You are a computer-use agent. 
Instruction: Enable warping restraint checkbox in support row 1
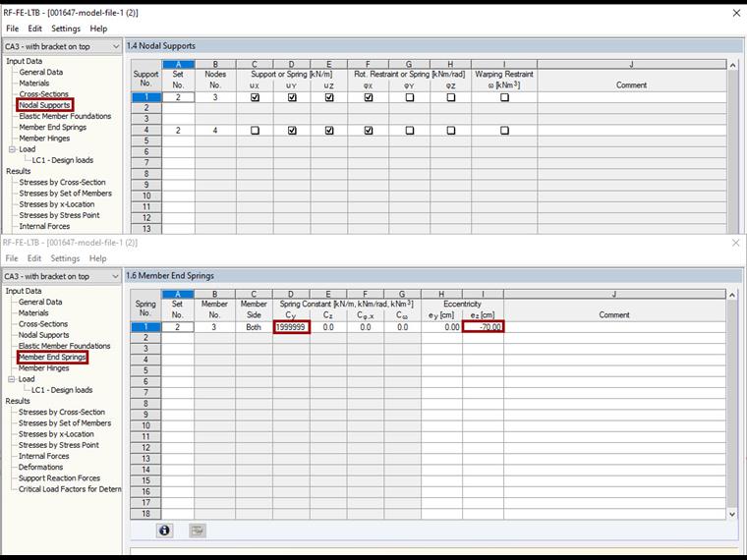[x=504, y=97]
